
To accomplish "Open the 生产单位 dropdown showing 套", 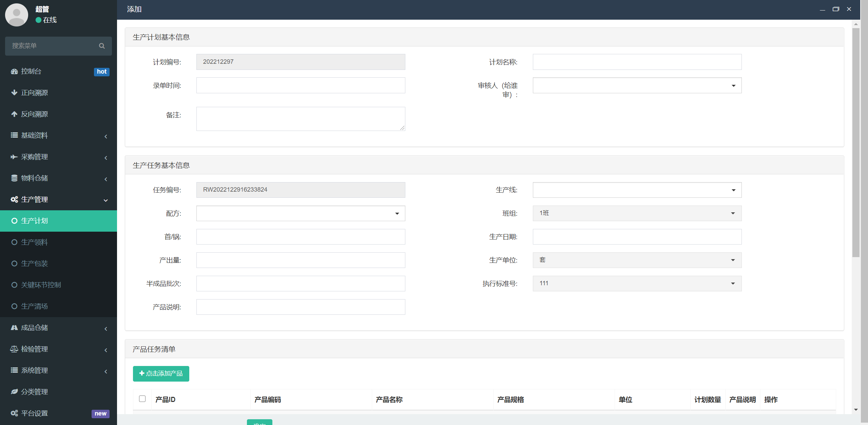I will pos(637,260).
